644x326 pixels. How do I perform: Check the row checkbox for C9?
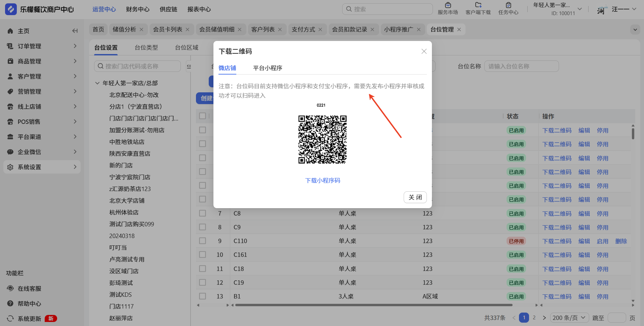tap(202, 227)
